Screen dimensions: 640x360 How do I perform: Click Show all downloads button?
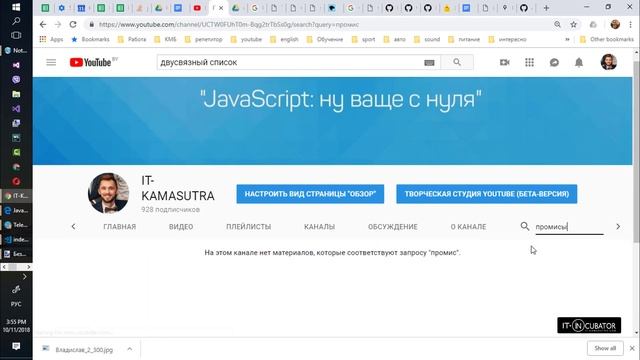605,348
